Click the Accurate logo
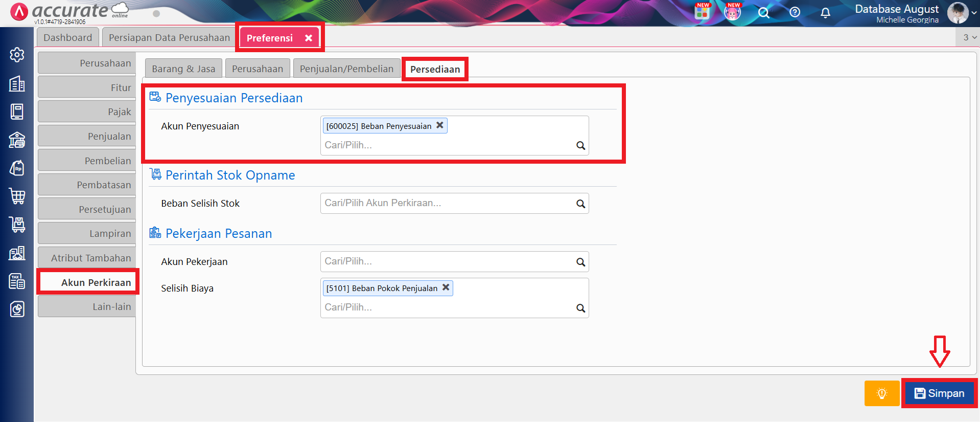Screen dimensions: 980x422 (x=69, y=11)
